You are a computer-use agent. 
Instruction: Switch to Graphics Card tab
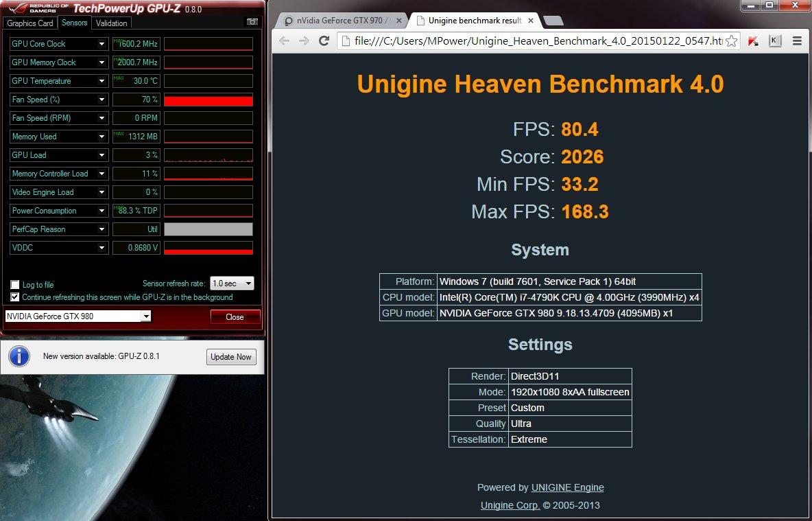[x=30, y=23]
